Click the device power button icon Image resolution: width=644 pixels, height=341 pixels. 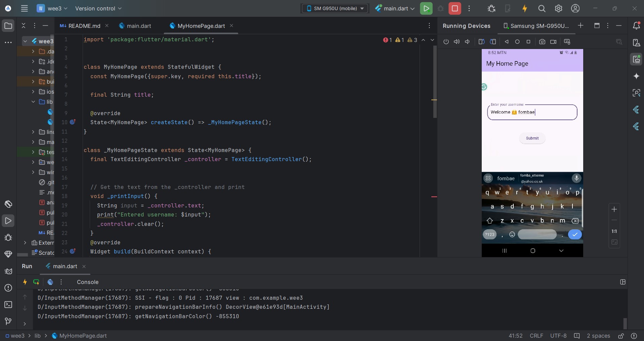click(446, 42)
